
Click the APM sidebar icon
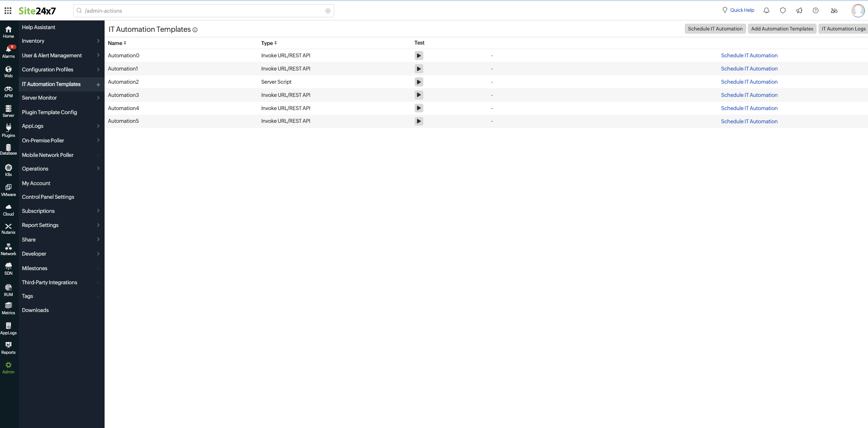tap(8, 91)
